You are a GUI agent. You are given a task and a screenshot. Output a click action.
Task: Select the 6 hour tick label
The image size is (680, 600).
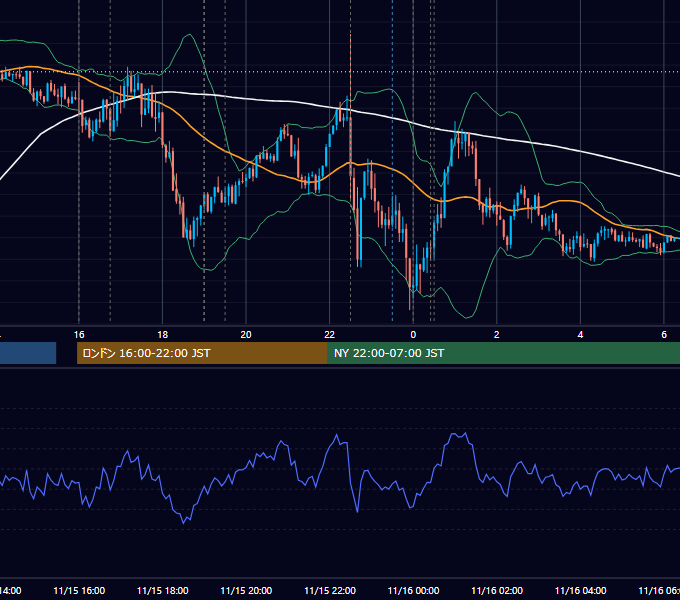664,335
